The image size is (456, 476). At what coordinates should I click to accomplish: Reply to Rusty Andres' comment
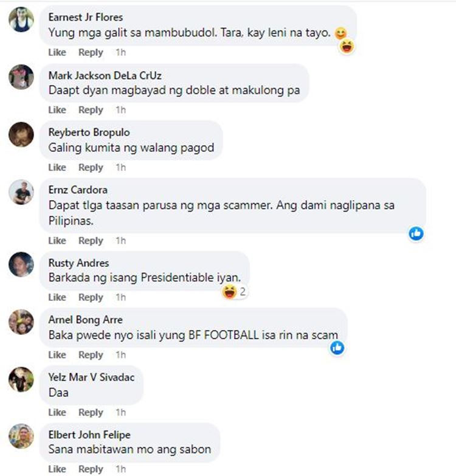tap(91, 297)
